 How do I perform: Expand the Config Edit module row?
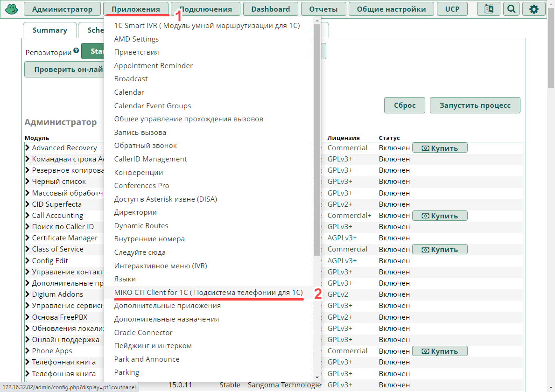point(28,261)
